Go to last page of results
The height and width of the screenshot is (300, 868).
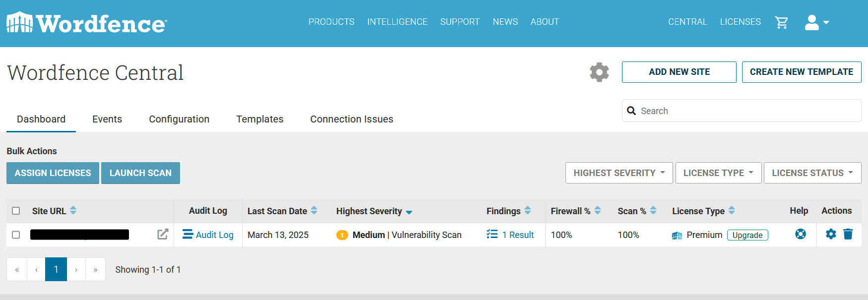(95, 269)
